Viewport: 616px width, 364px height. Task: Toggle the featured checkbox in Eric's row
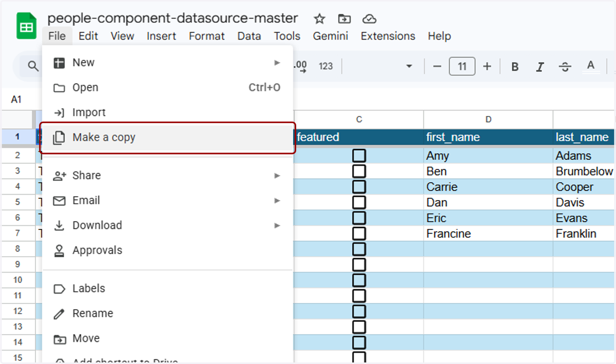coord(359,218)
